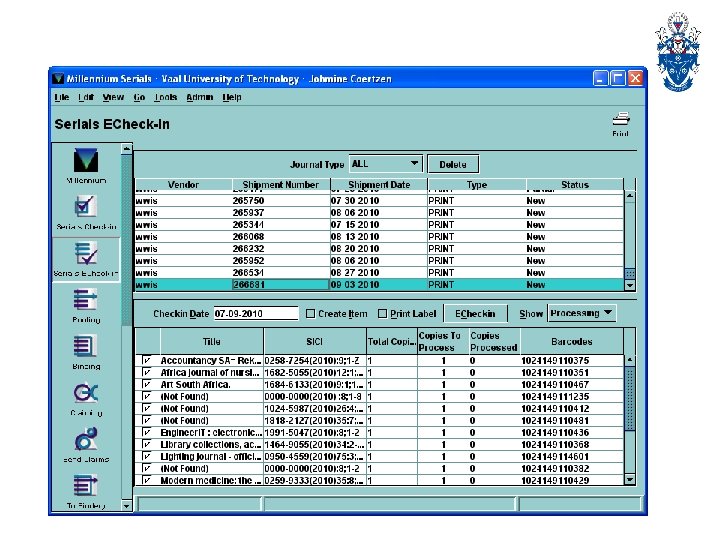Open the View menu

pos(113,97)
